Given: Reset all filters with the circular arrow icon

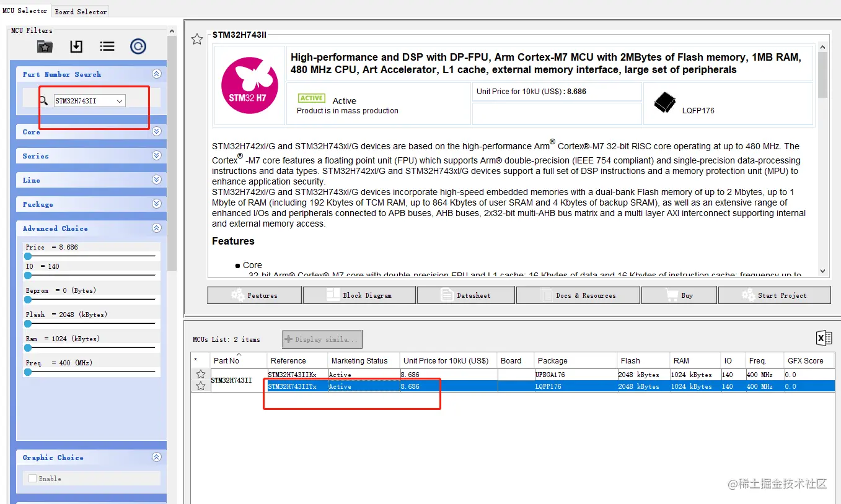Looking at the screenshot, I should (x=138, y=46).
